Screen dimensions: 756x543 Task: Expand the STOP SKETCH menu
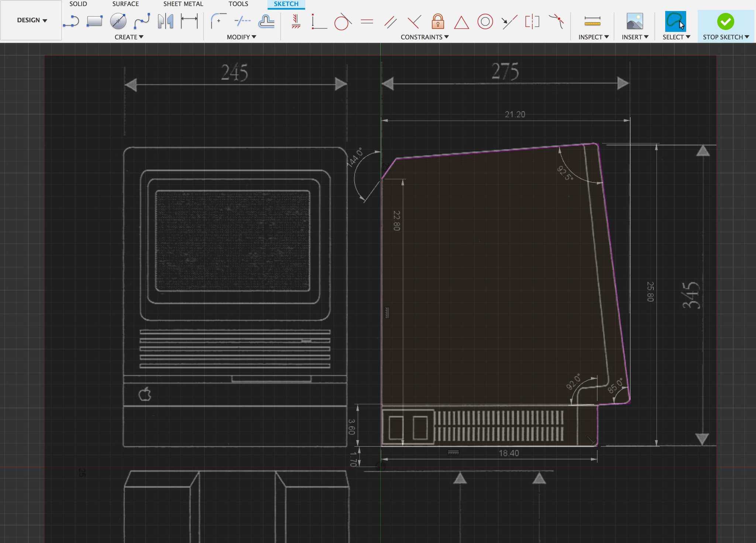click(726, 37)
